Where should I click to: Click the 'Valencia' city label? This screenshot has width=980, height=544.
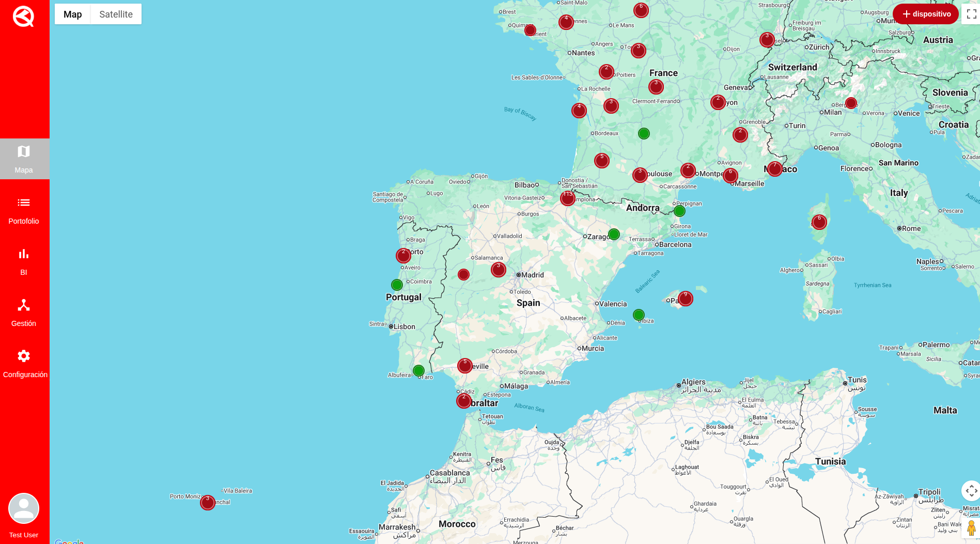(x=613, y=304)
